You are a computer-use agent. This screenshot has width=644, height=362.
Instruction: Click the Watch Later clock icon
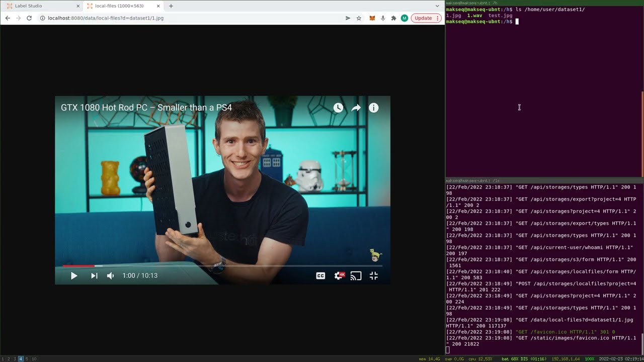click(338, 108)
